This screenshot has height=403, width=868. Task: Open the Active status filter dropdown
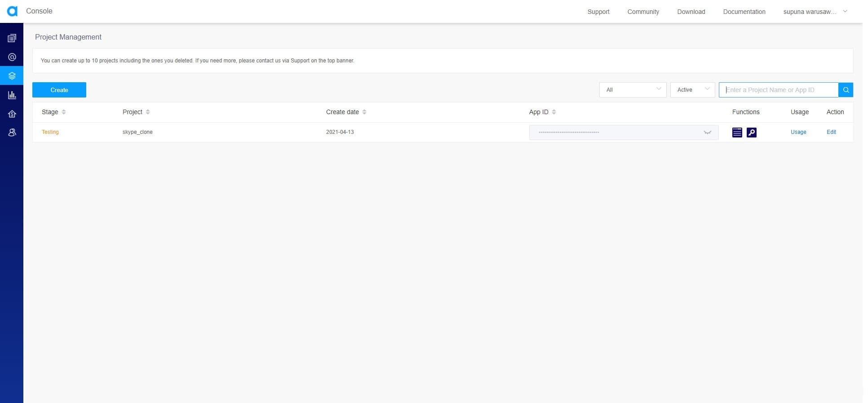tap(692, 90)
